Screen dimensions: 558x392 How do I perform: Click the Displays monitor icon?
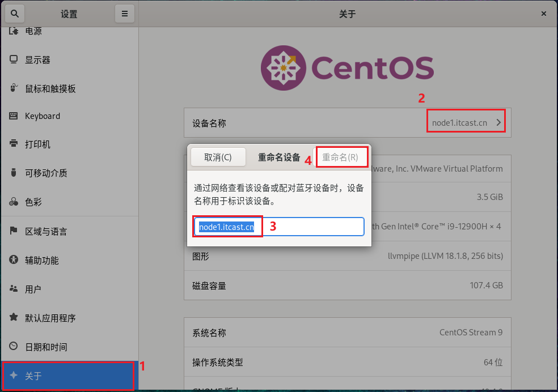tap(14, 59)
